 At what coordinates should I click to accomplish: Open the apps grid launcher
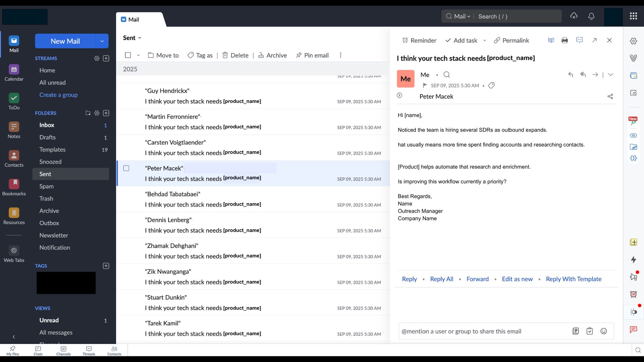tap(633, 16)
